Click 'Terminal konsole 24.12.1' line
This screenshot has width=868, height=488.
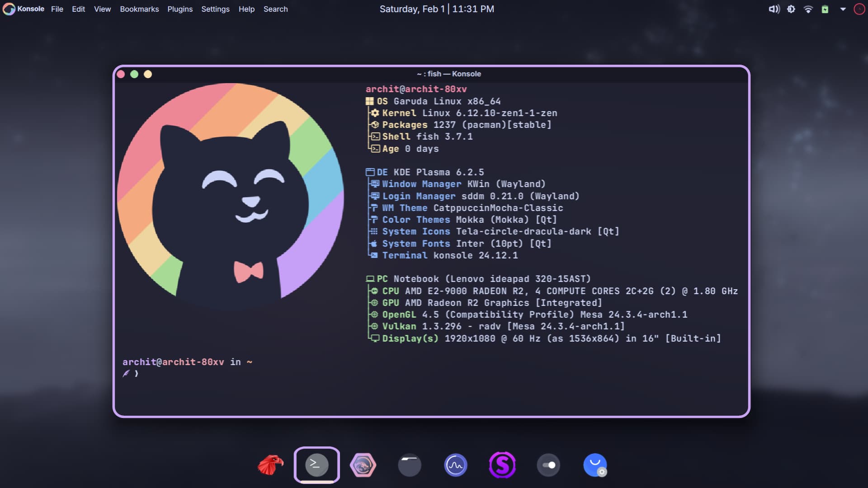[444, 255]
